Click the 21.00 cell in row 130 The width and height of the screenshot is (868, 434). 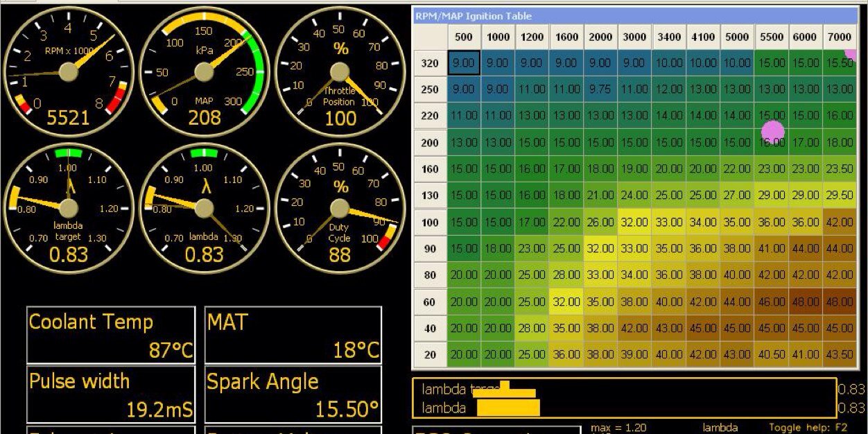point(600,196)
